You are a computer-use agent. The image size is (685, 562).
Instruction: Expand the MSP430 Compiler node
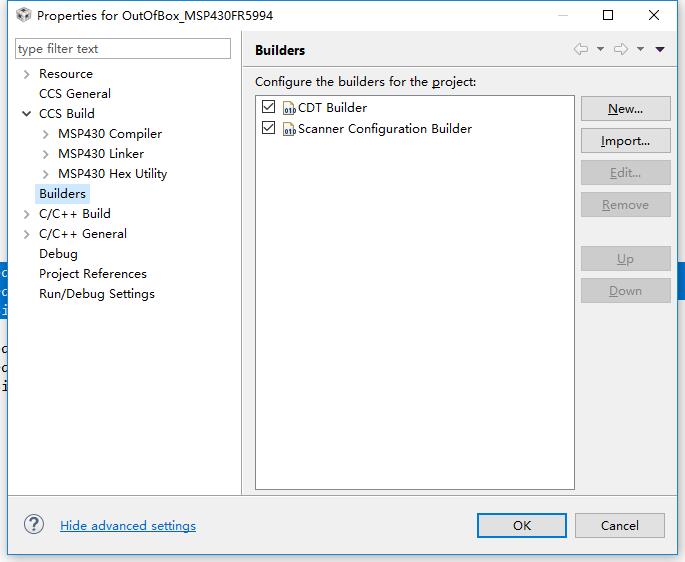(x=46, y=134)
